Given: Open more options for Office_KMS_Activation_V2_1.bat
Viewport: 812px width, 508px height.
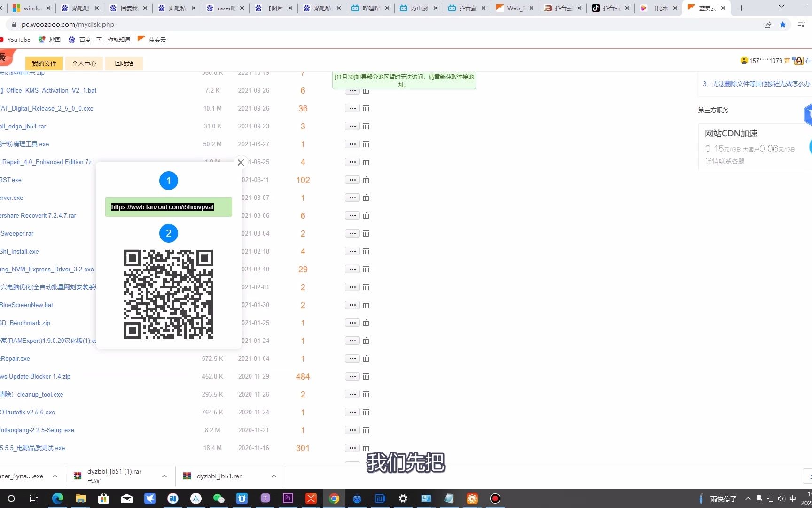Looking at the screenshot, I should (x=352, y=91).
